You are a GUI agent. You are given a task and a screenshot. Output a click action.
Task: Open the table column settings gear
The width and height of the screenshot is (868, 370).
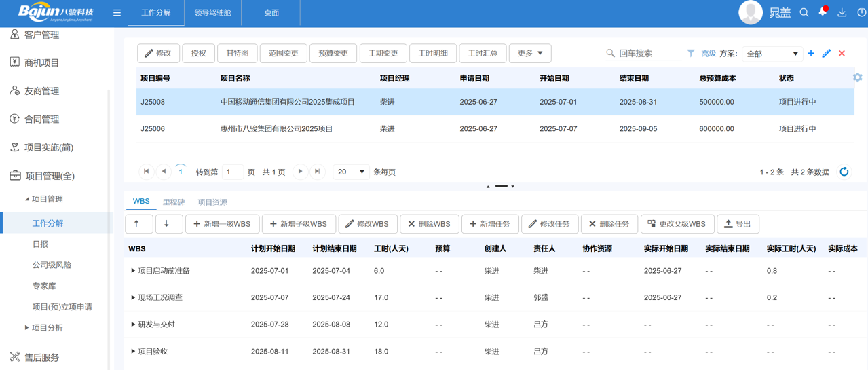point(858,77)
